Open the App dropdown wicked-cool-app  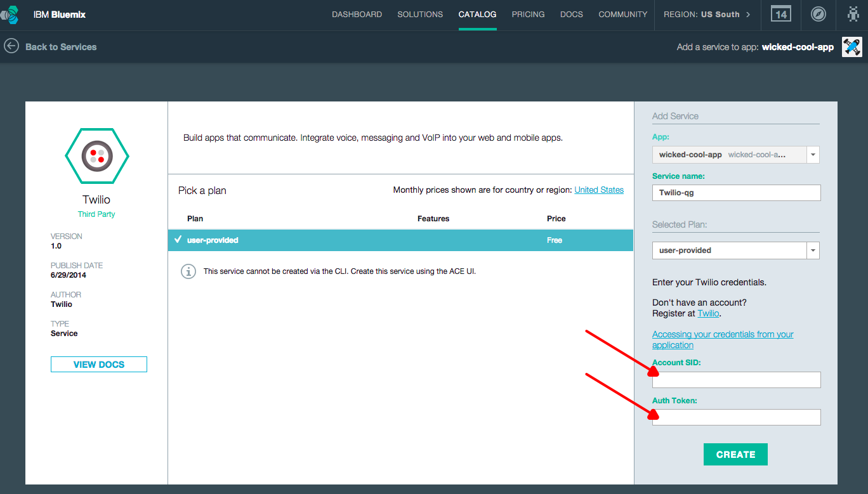pyautogui.click(x=736, y=155)
